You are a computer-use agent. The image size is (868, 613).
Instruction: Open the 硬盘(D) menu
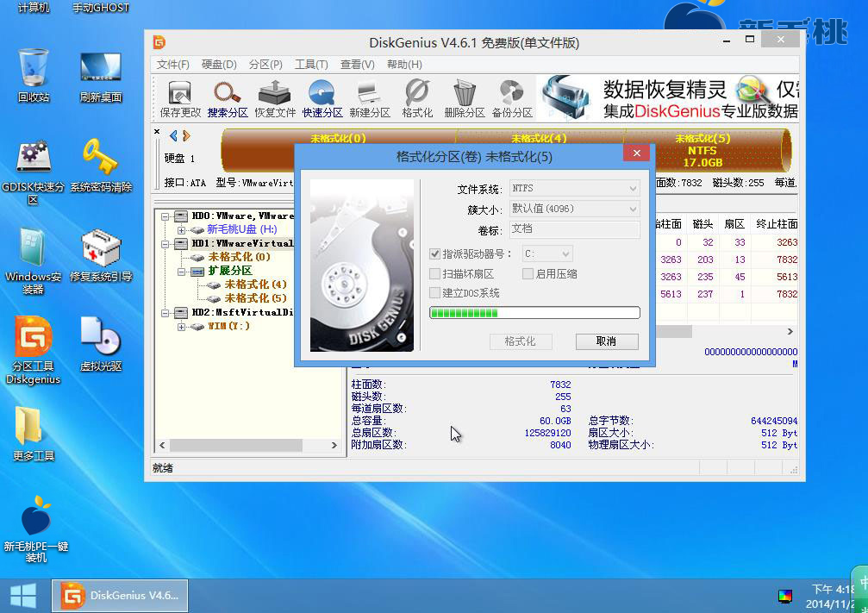[x=219, y=65]
